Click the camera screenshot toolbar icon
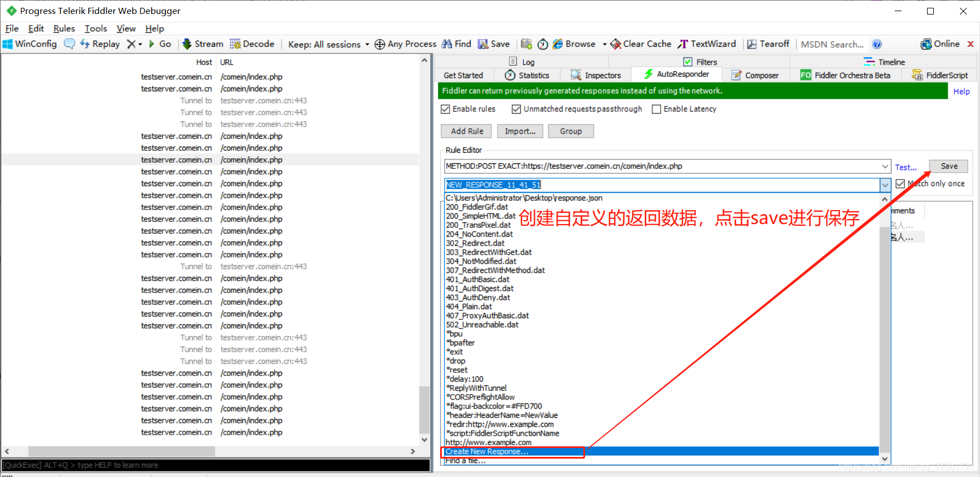 pyautogui.click(x=526, y=44)
